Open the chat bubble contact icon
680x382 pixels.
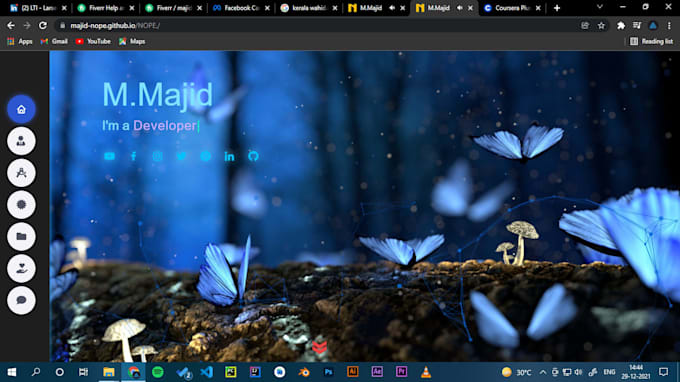(x=21, y=300)
